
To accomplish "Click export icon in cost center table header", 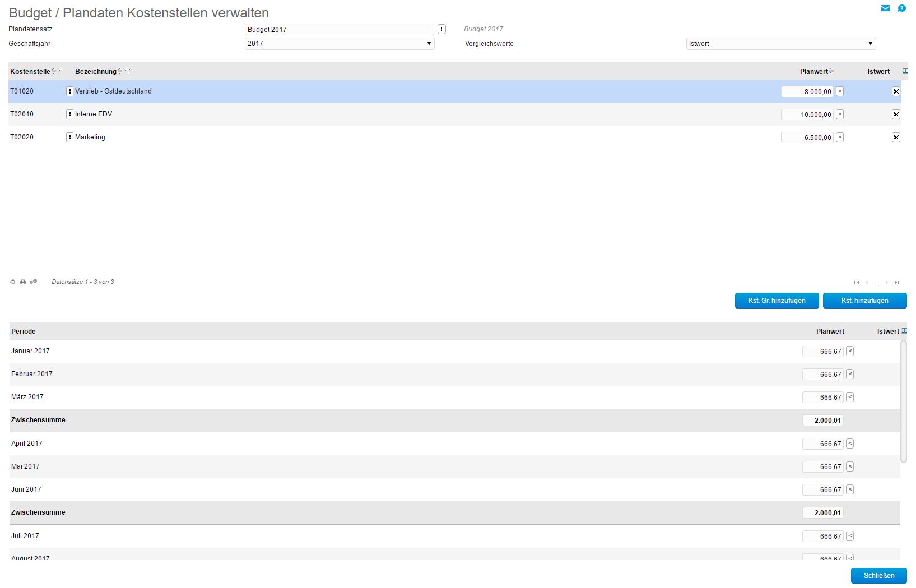I will (x=905, y=71).
